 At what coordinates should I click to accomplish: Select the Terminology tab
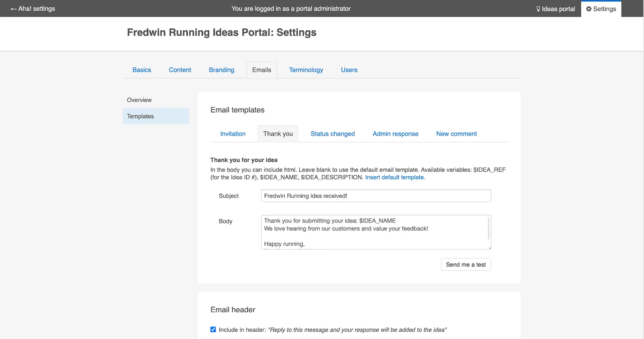point(306,70)
